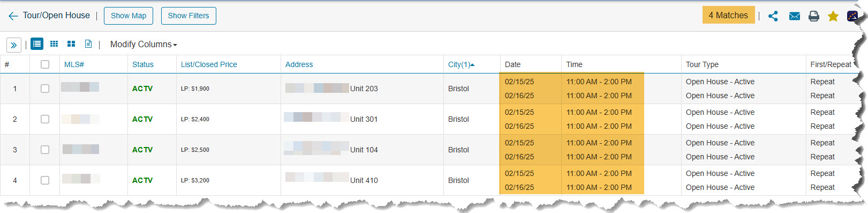Open the document report view

pyautogui.click(x=88, y=44)
